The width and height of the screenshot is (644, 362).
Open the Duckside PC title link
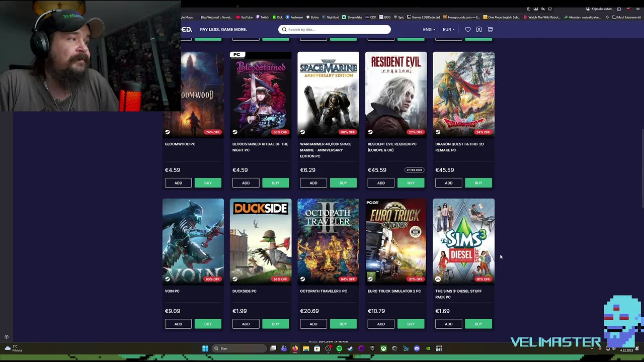click(x=245, y=291)
